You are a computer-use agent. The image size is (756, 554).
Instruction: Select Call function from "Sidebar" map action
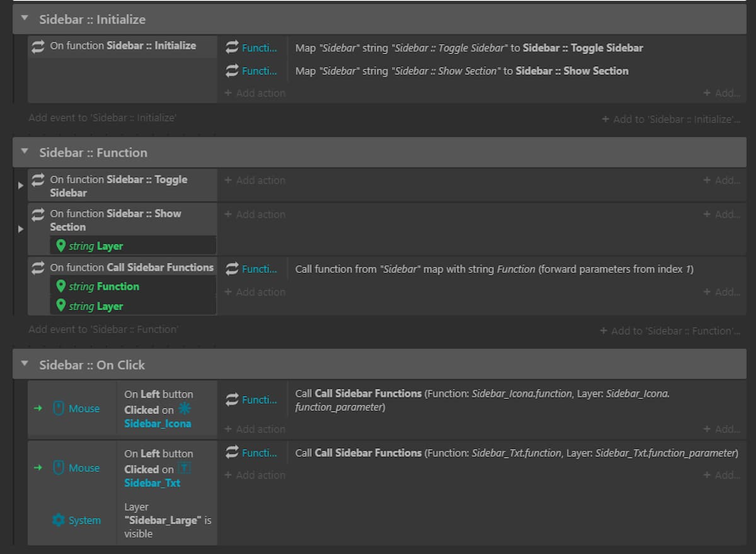(x=495, y=269)
